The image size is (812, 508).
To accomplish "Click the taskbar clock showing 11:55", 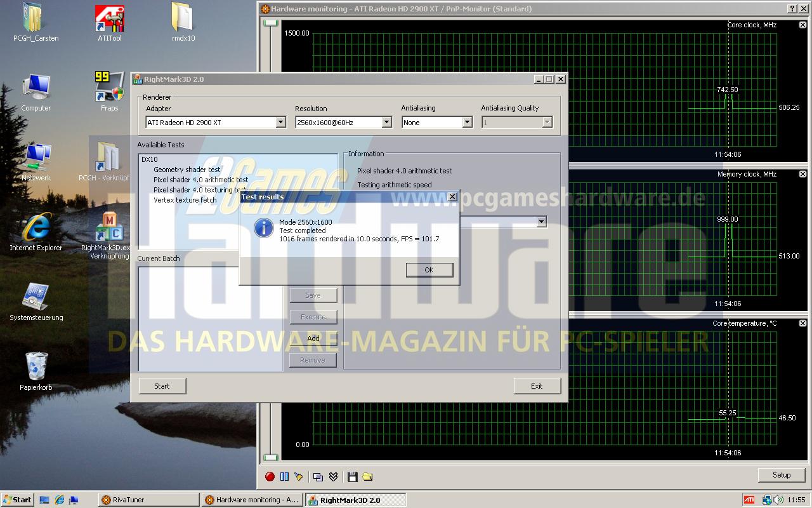I will point(798,500).
